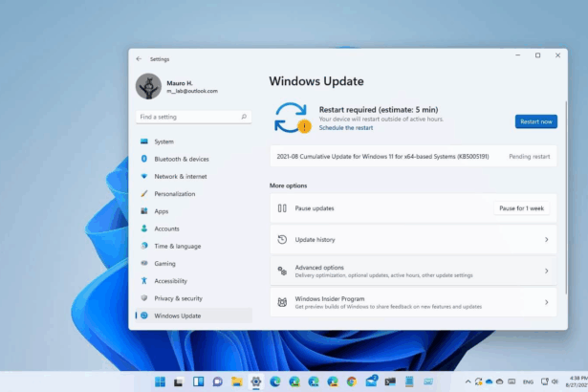Image resolution: width=588 pixels, height=392 pixels.
Task: Open the Terminal app on taskbar
Action: tap(390, 381)
